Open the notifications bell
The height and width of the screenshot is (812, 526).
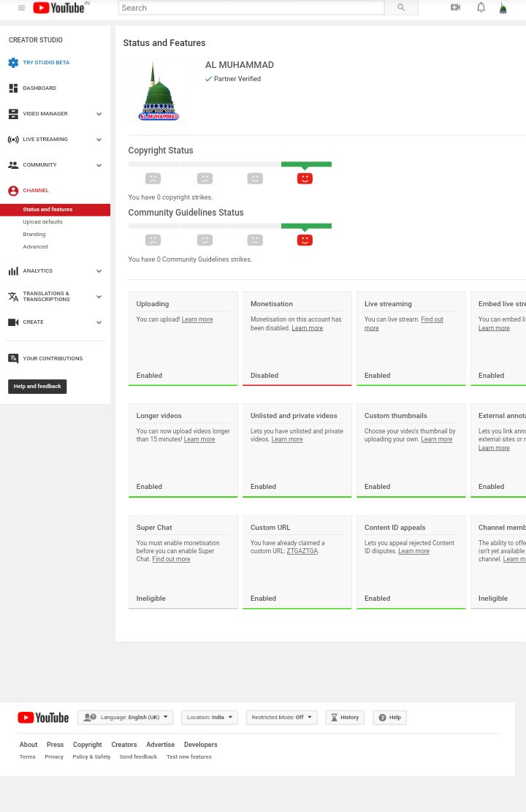pyautogui.click(x=481, y=7)
